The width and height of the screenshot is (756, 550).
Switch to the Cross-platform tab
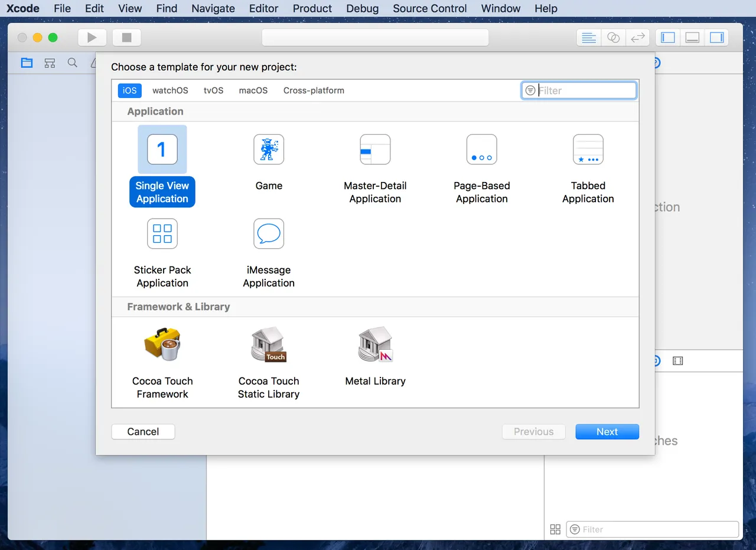click(314, 90)
